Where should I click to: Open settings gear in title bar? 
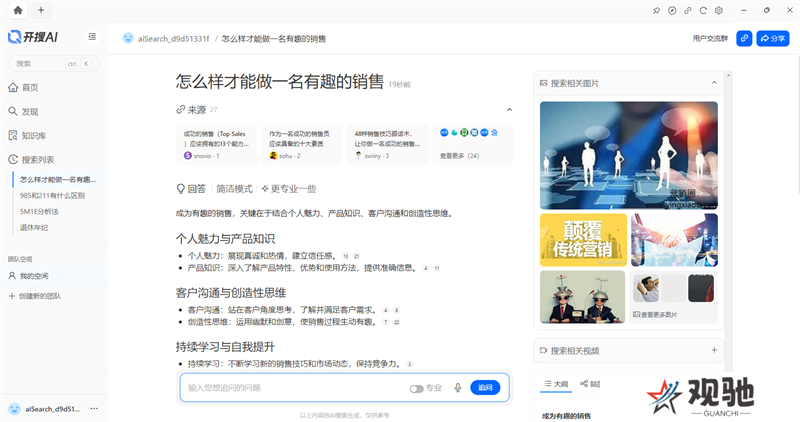(x=719, y=11)
